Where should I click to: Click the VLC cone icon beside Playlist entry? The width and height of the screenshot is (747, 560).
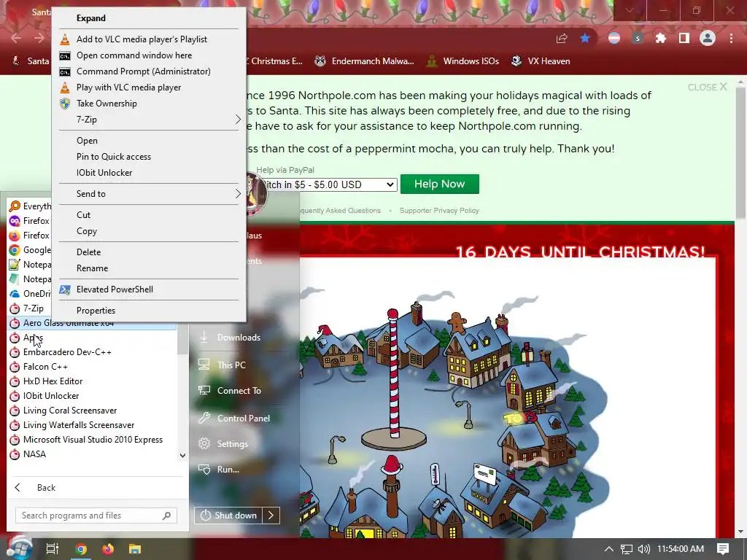(x=65, y=39)
